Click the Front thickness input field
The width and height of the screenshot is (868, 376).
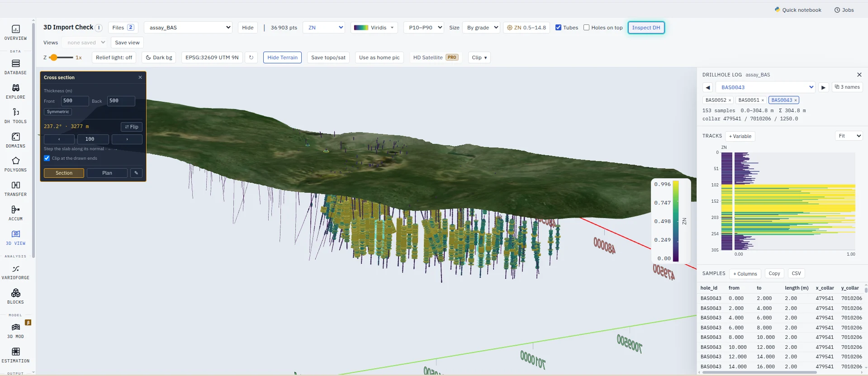[x=75, y=101]
